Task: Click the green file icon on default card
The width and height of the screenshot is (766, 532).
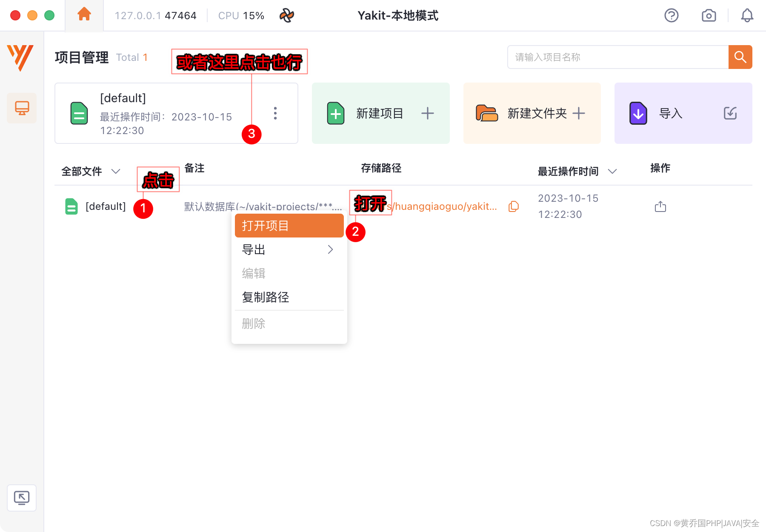Action: pyautogui.click(x=79, y=113)
